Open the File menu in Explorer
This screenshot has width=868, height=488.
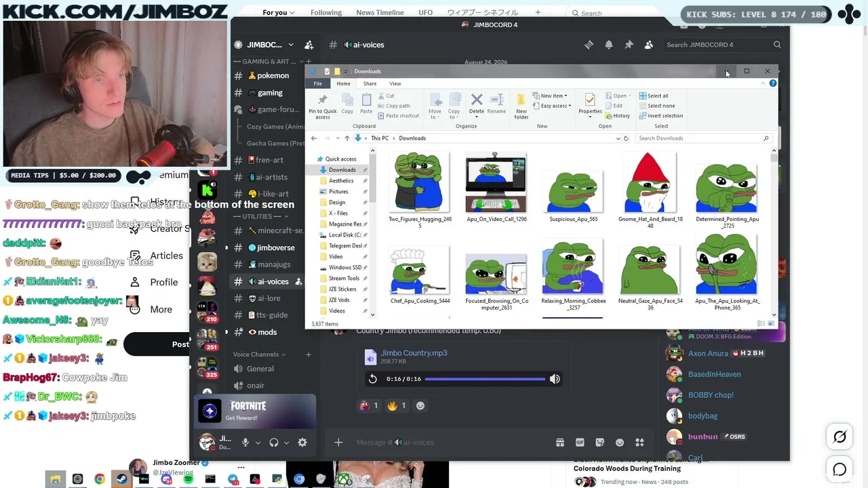pos(317,83)
